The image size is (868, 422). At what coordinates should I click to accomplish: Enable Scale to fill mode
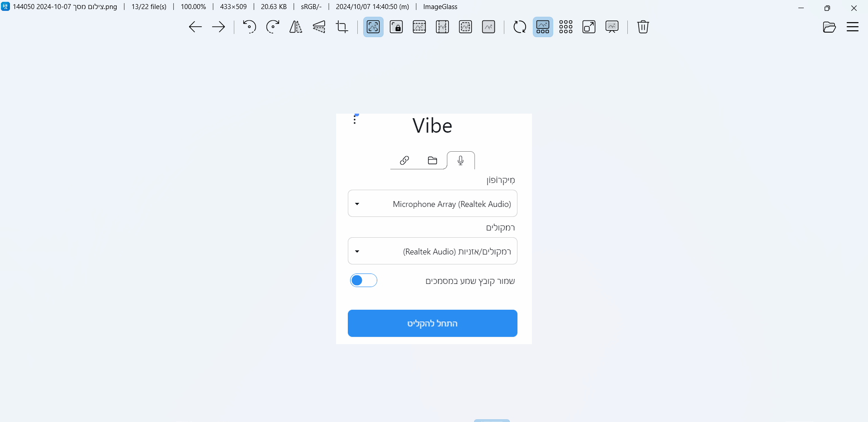[x=489, y=27]
